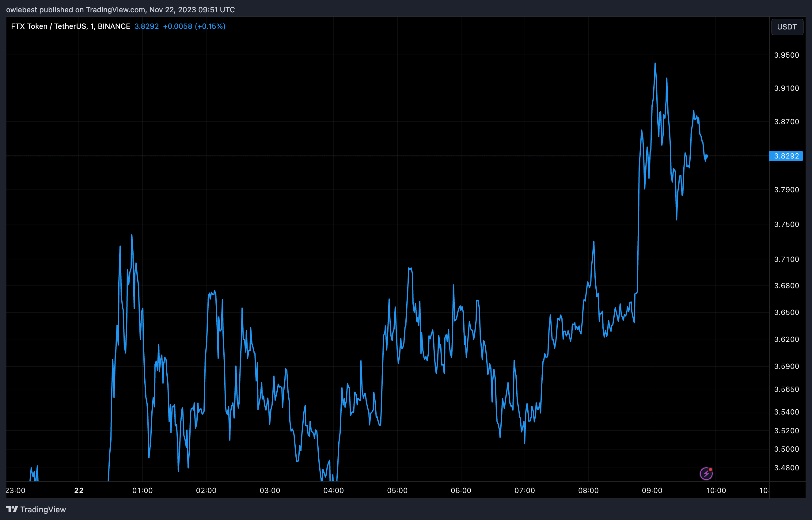Viewport: 812px width, 520px height.
Task: Click the 05:00 label on time axis
Action: click(397, 490)
